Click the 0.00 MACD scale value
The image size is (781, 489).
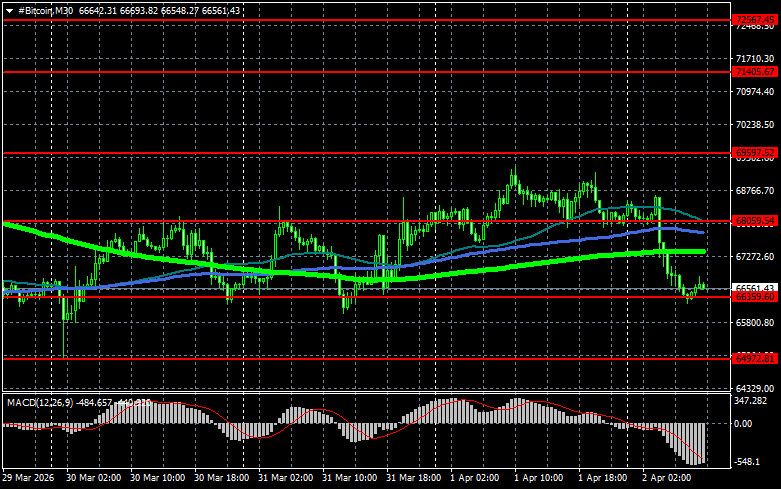pos(743,424)
